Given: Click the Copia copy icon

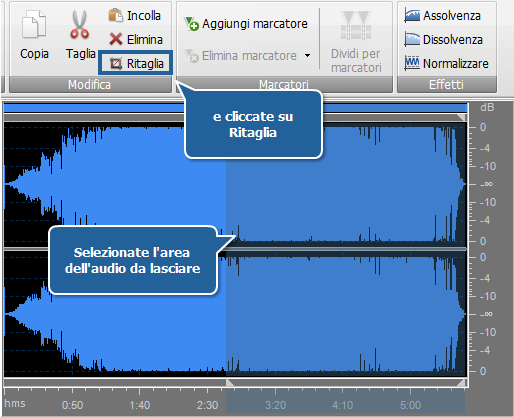Looking at the screenshot, I should click(34, 24).
